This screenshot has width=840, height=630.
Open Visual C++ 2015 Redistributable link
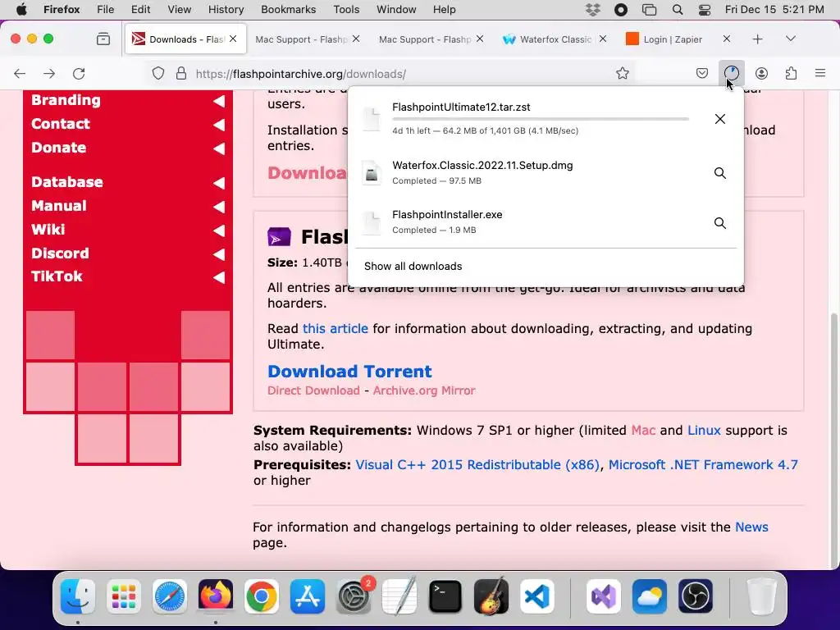coord(477,464)
